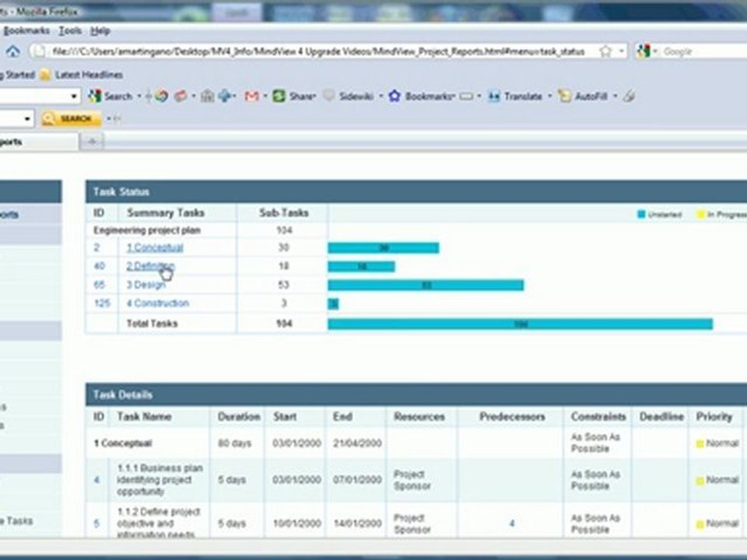This screenshot has width=747, height=560.
Task: Click the Duration column header in Task Details
Action: (239, 417)
